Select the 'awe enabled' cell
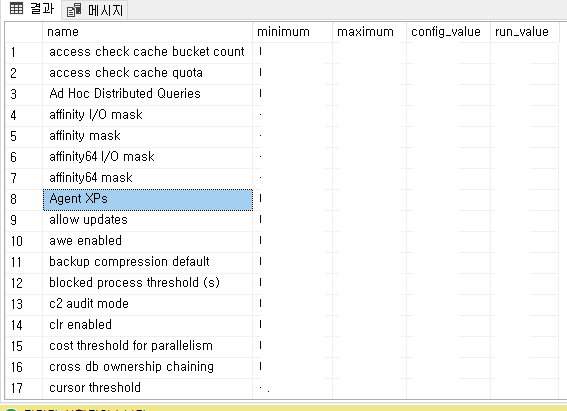The image size is (567, 411). click(x=148, y=241)
